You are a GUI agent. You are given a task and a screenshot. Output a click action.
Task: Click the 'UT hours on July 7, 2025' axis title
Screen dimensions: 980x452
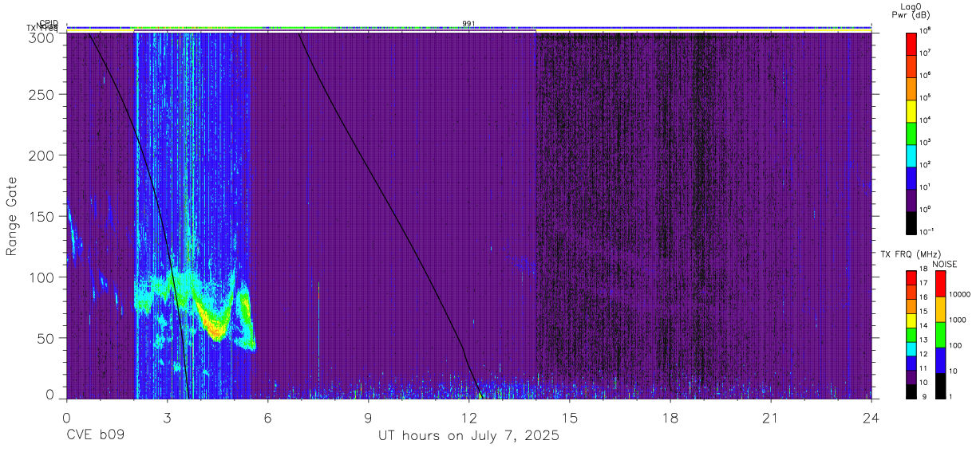click(468, 436)
